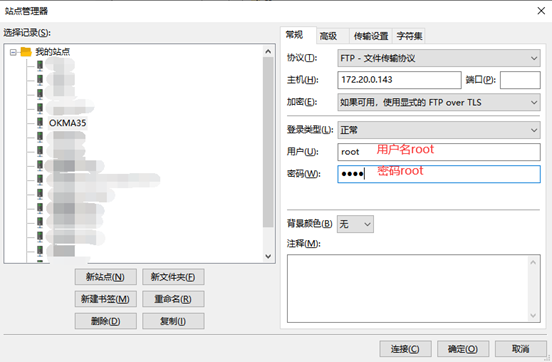Open the 协议 protocol dropdown
This screenshot has height=362, width=552.
tap(439, 58)
